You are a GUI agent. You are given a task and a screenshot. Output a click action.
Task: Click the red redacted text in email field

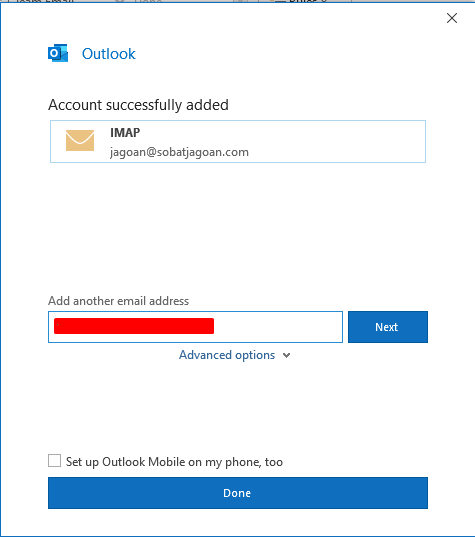pyautogui.click(x=134, y=326)
